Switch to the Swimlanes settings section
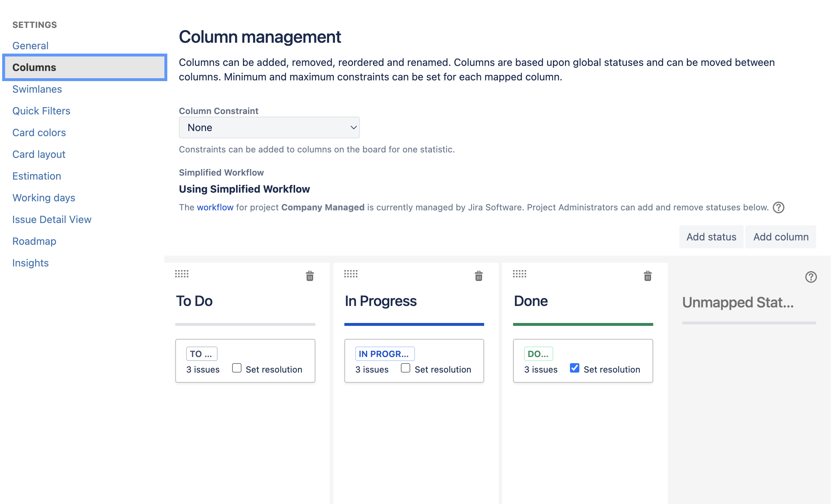The image size is (835, 504). (x=37, y=89)
